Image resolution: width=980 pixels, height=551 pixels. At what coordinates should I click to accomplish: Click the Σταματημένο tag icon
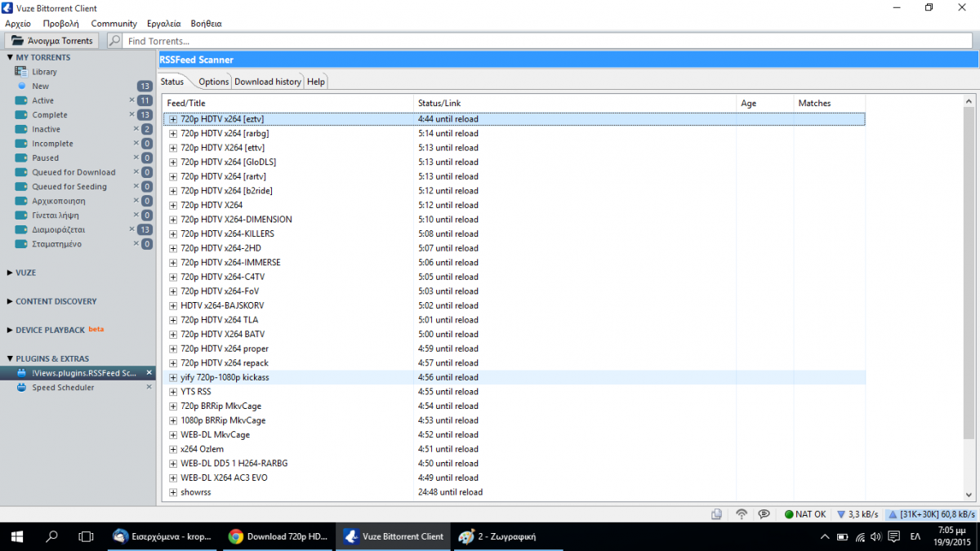pyautogui.click(x=21, y=244)
